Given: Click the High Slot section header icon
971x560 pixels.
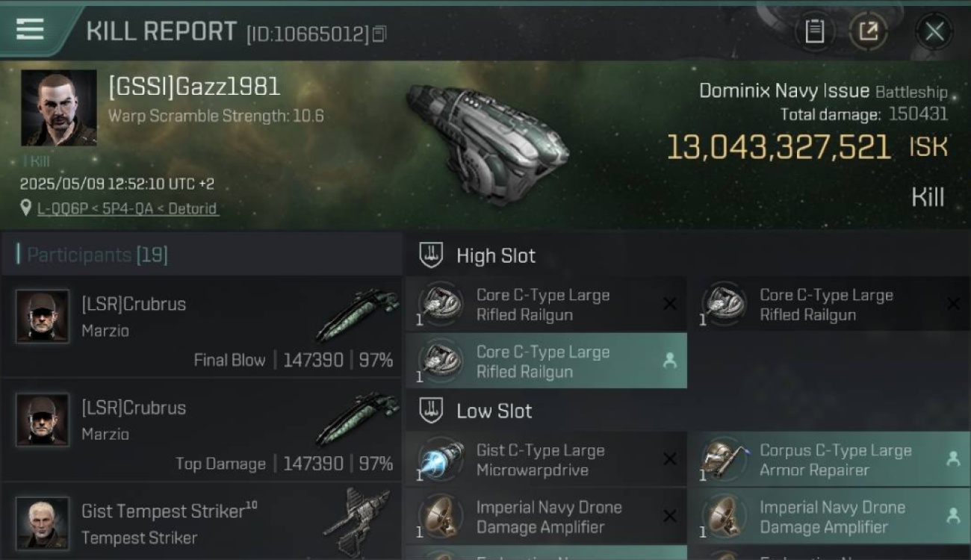Looking at the screenshot, I should [431, 255].
